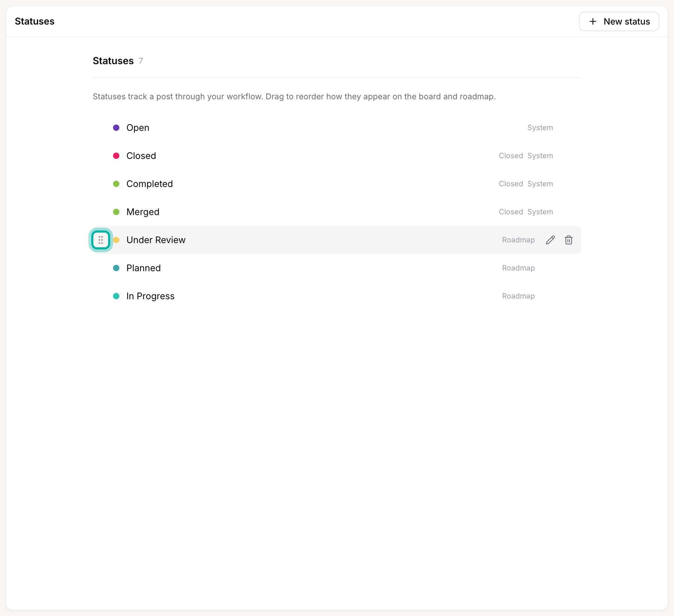Select the Open status row
Image resolution: width=674 pixels, height=616 pixels.
pyautogui.click(x=337, y=128)
